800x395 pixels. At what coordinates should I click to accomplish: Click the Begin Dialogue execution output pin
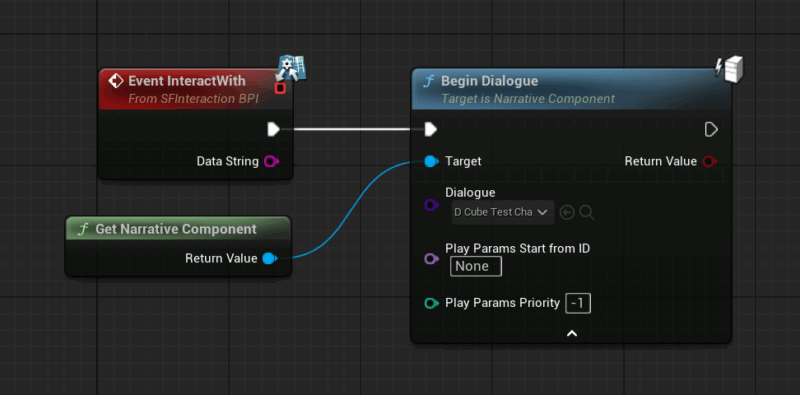[x=711, y=130]
